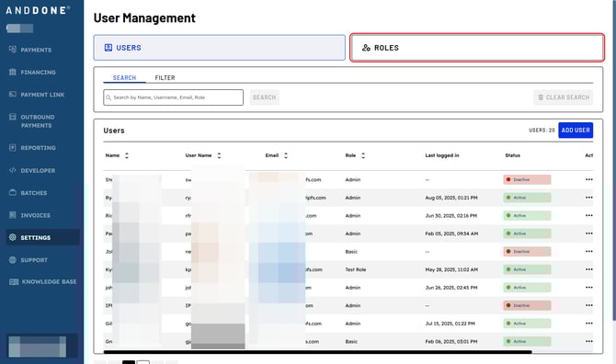Open Financing via its bank icon
616x364 pixels.
(13, 72)
